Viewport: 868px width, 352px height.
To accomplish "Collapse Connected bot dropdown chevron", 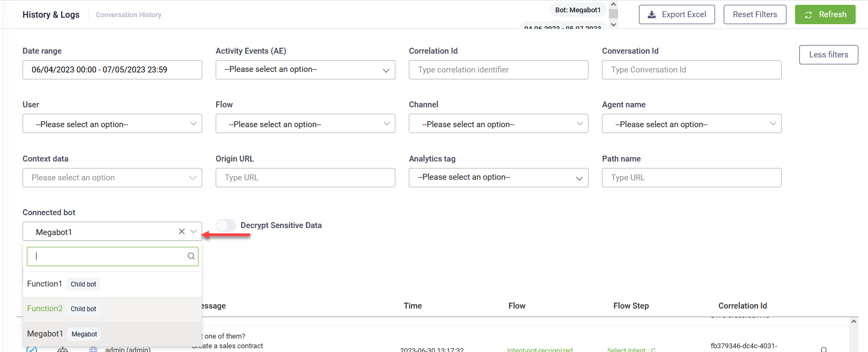I will 194,231.
